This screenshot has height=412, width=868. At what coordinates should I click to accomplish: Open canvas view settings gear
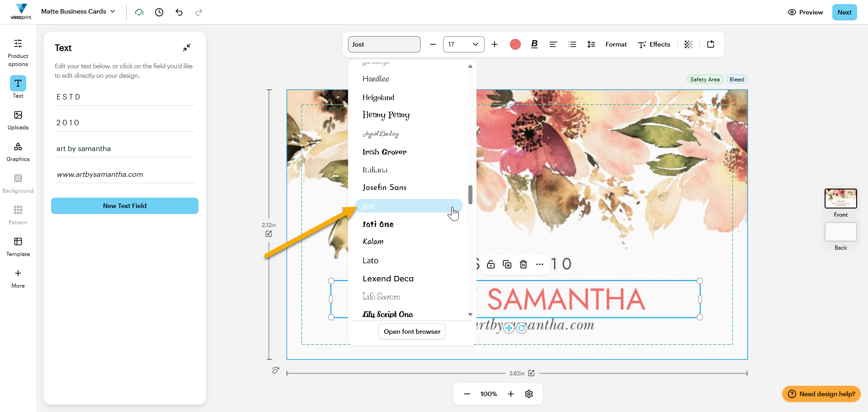(x=529, y=394)
